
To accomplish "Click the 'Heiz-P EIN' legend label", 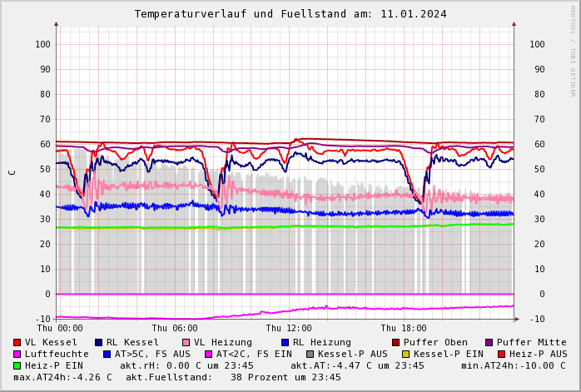I will coord(54,365).
